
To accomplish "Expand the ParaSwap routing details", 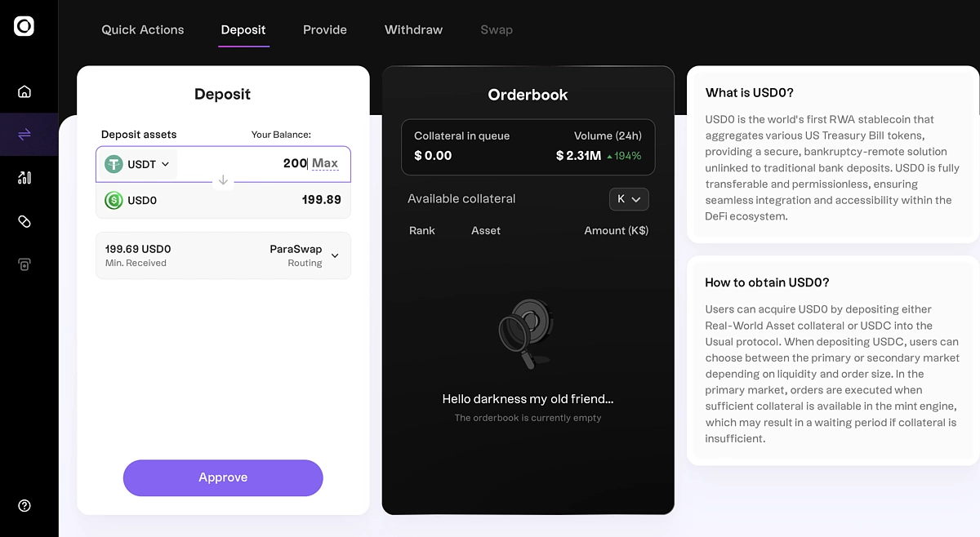I will click(x=335, y=255).
